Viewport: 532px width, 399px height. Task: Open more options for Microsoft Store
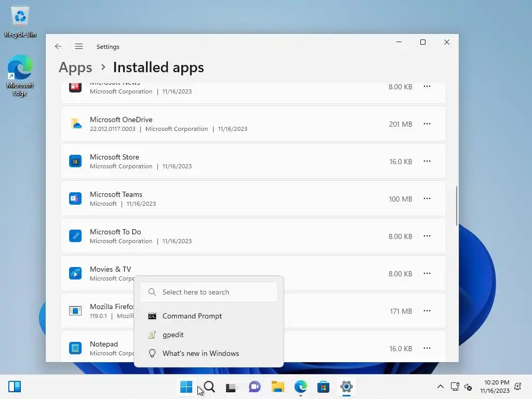click(x=427, y=161)
